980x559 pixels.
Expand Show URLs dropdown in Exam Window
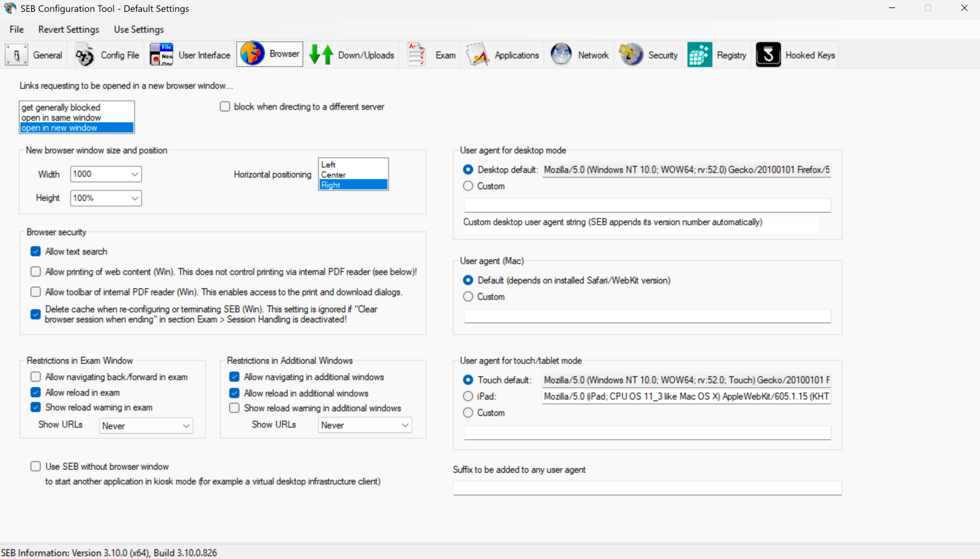[186, 426]
